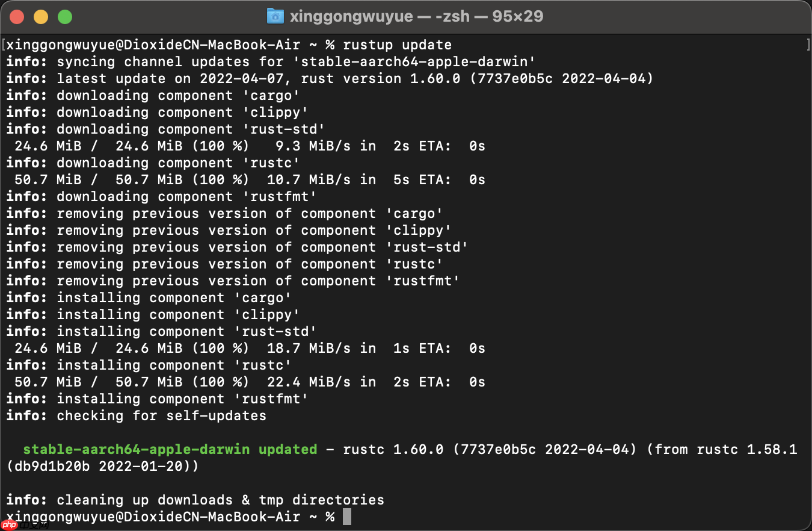Image resolution: width=812 pixels, height=531 pixels.
Task: Click the window title 'xinggongwuyue — -zsh — 95×29'
Action: [416, 16]
